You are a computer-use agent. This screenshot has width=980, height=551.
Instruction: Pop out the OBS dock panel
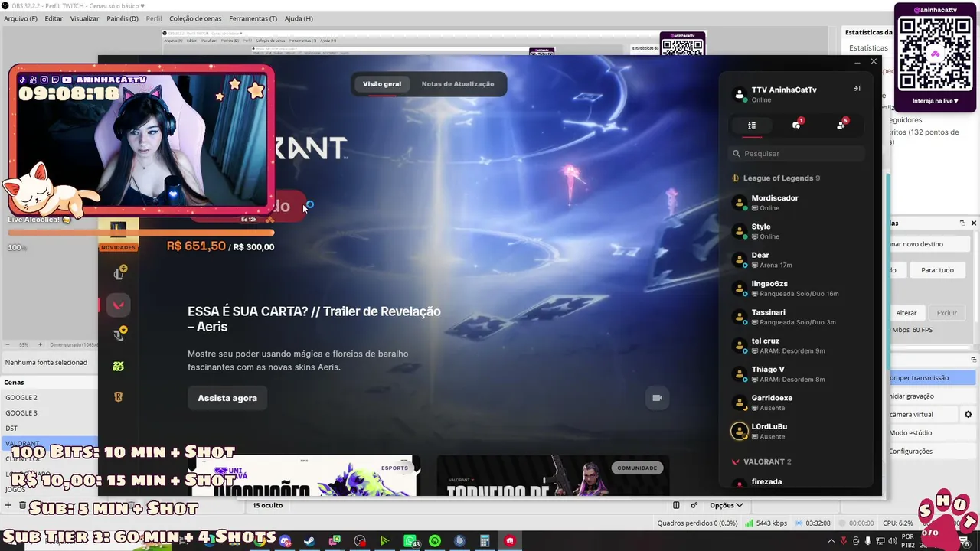pyautogui.click(x=962, y=223)
